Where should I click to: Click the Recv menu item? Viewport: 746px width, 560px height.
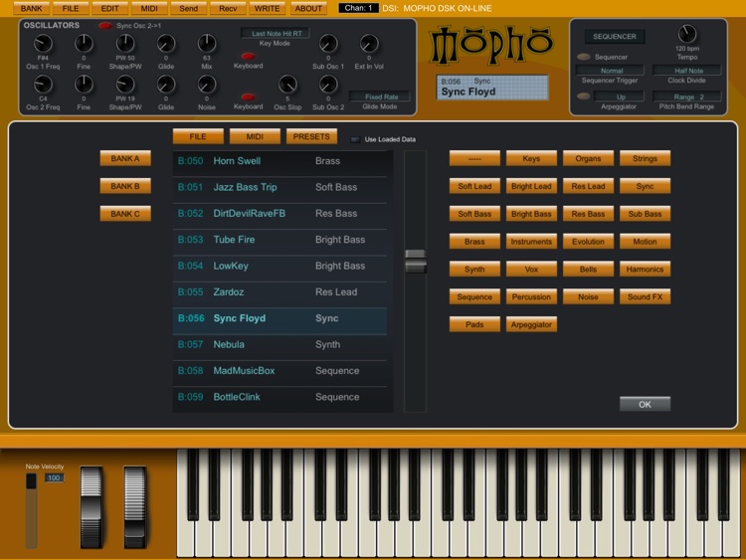pos(228,8)
